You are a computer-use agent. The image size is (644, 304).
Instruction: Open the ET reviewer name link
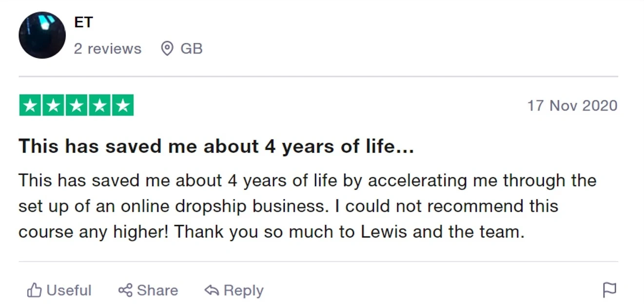83,22
